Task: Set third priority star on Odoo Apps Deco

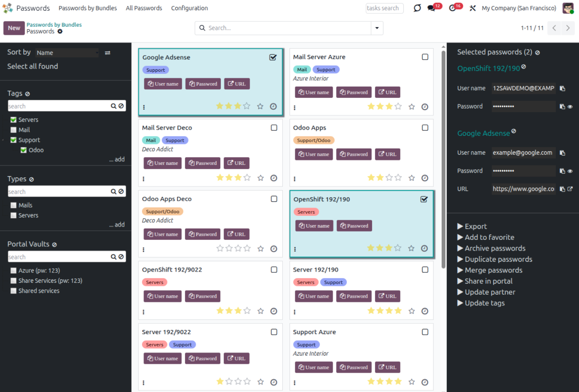Action: click(x=238, y=249)
